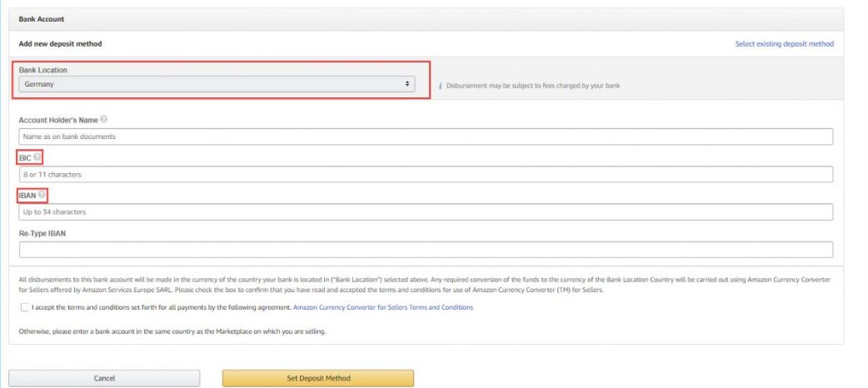Screen dimensions: 868x388
Task: Click the Bank Location field label
Action: pyautogui.click(x=42, y=70)
